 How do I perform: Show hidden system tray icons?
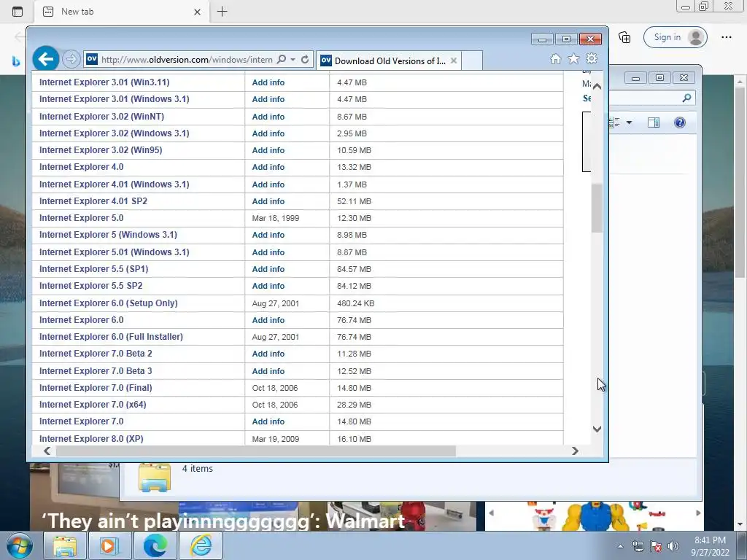[620, 546]
